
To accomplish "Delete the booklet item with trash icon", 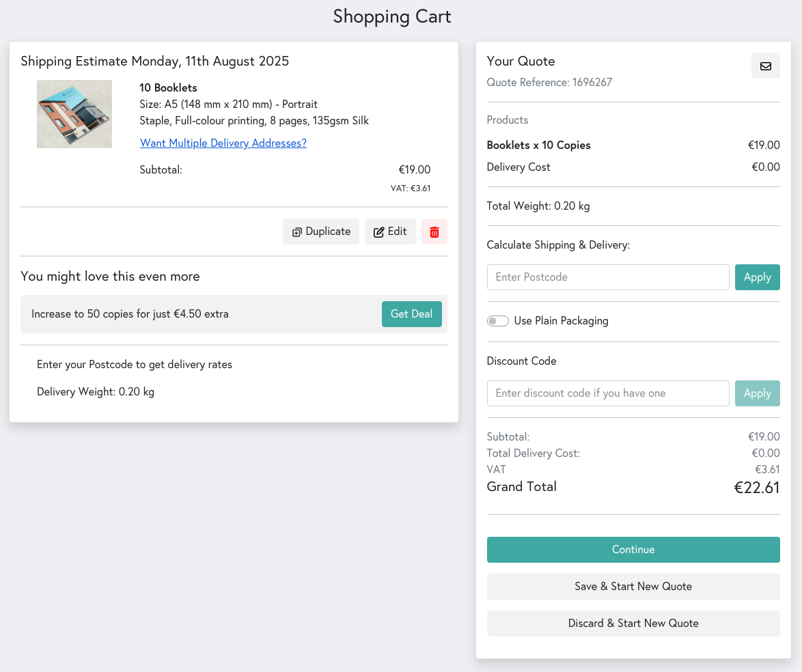I will [434, 232].
